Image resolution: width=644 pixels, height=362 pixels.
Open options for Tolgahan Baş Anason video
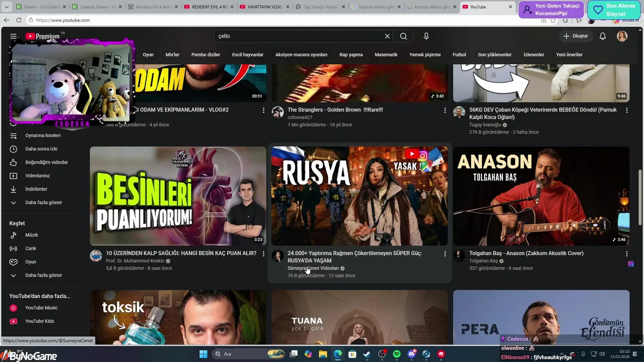(x=626, y=254)
